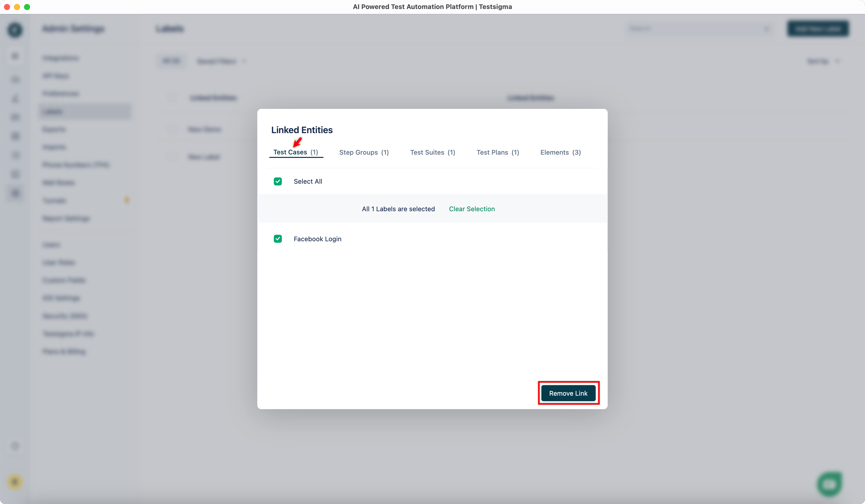Open the Sort by dropdown
The width and height of the screenshot is (865, 504).
pos(822,61)
